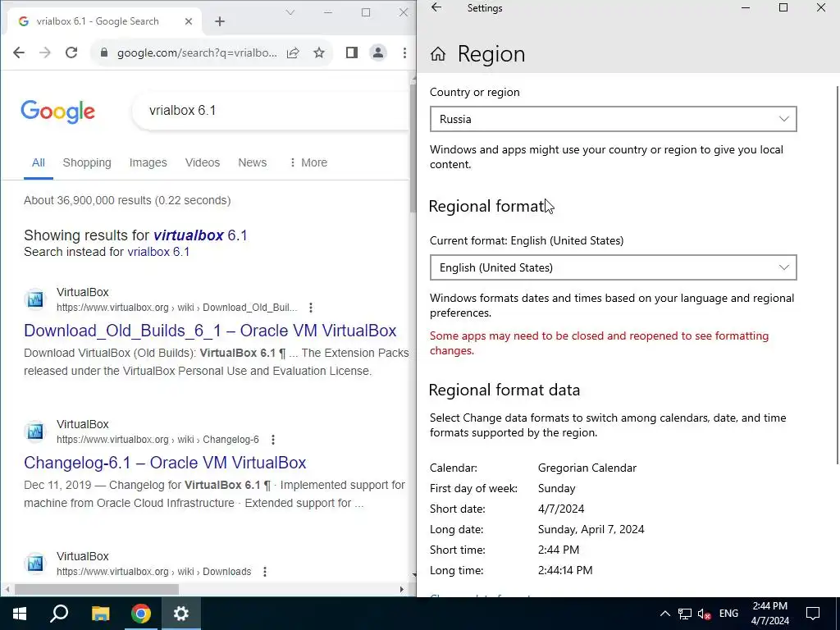This screenshot has height=630, width=840.
Task: Bookmark this page with star icon
Action: point(319,52)
